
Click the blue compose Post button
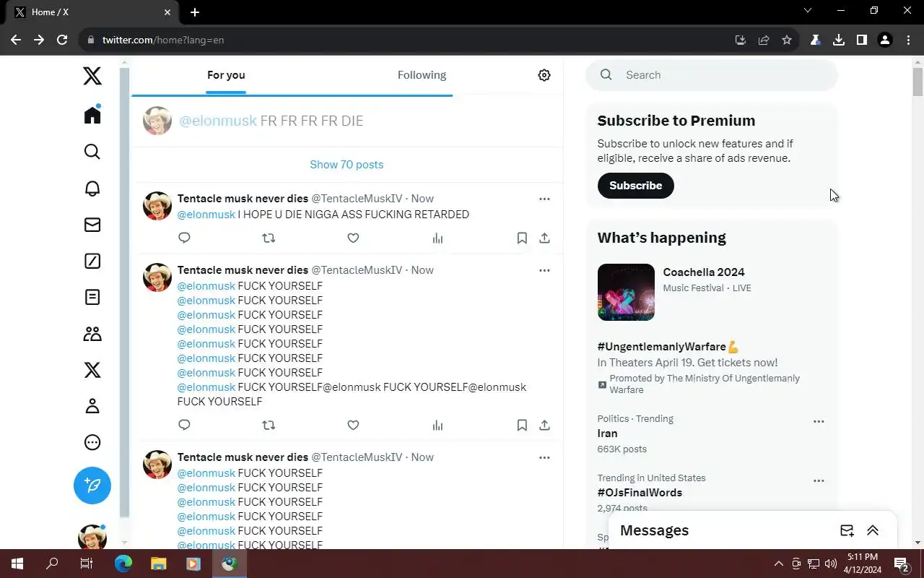[x=92, y=486]
